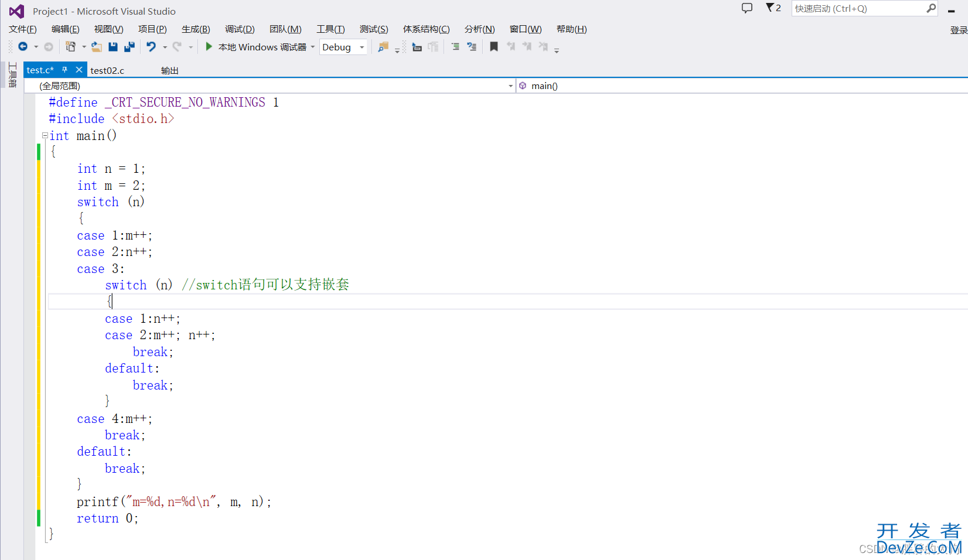Open the 工具(T) menu
968x560 pixels.
point(331,29)
